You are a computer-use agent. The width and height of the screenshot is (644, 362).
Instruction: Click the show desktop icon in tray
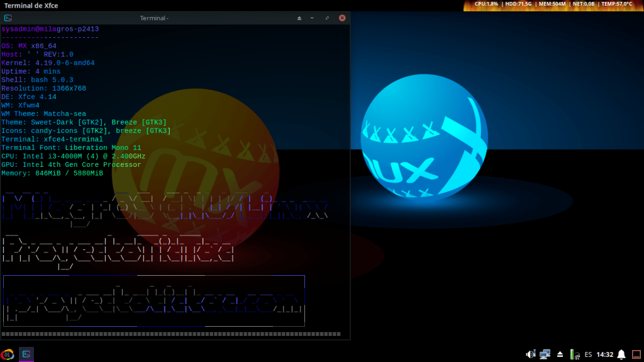(x=636, y=354)
